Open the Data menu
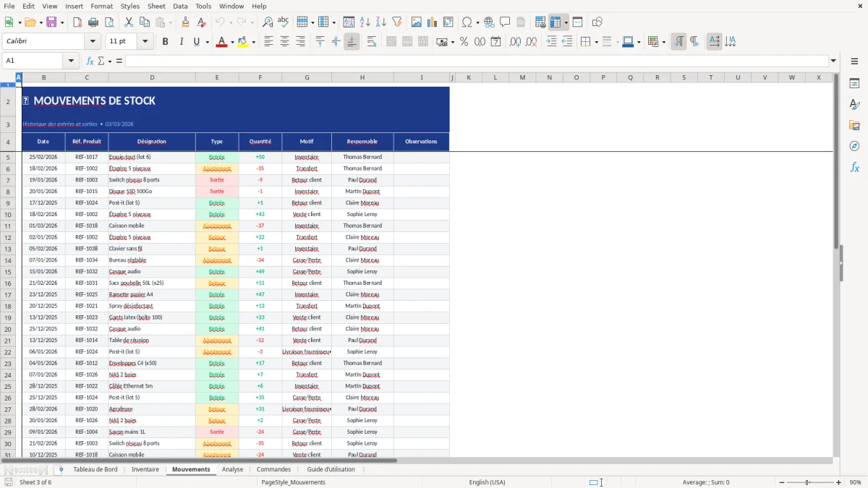 [x=180, y=6]
